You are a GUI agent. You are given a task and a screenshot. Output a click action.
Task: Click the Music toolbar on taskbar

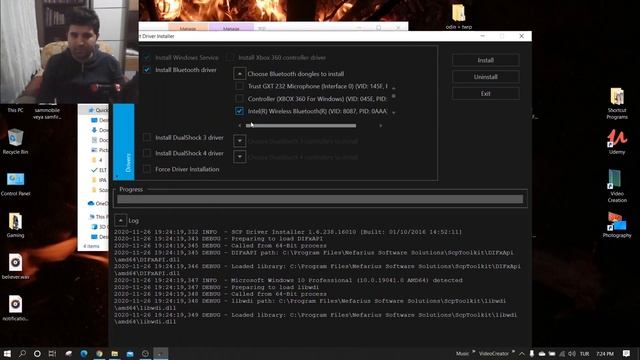(x=462, y=353)
